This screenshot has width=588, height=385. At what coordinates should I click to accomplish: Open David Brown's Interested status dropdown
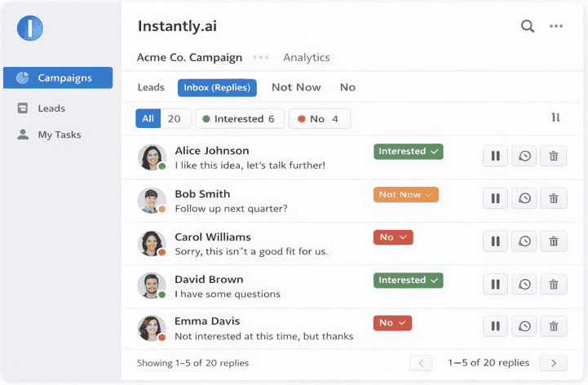(x=409, y=281)
